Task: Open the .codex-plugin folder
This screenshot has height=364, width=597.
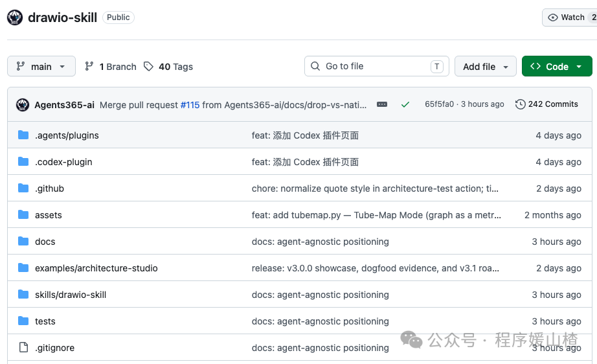Action: [x=63, y=162]
